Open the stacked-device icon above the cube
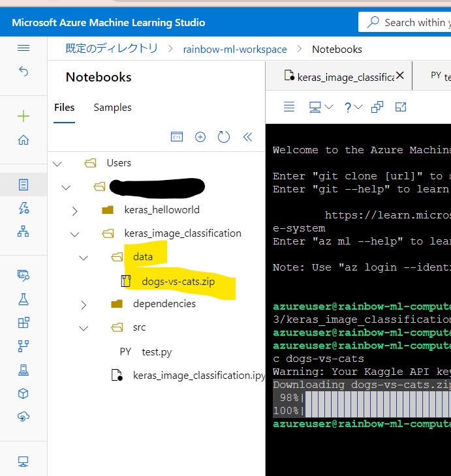 (x=23, y=370)
